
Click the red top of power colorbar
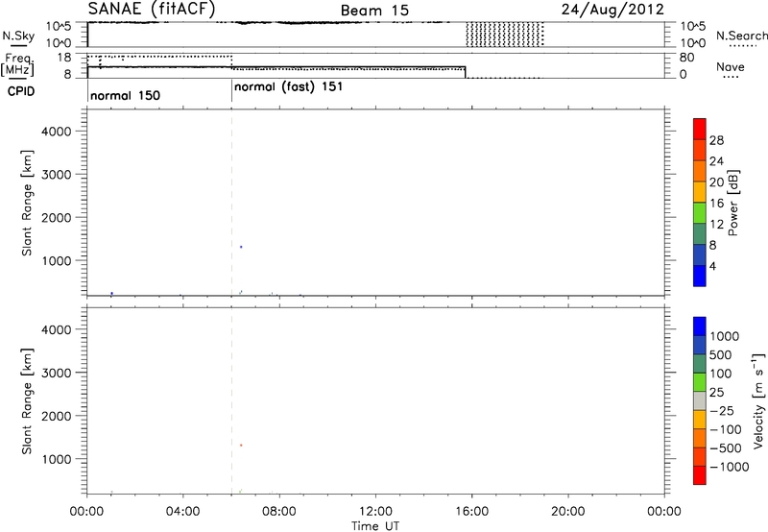coord(700,129)
